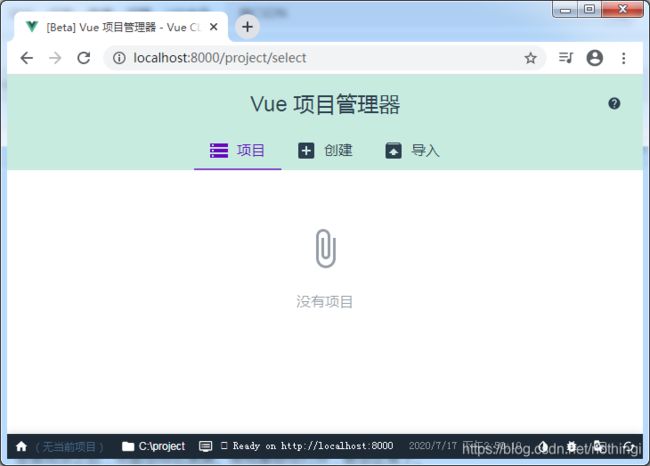The image size is (650, 466).
Task: Click the bug report icon in the status bar
Action: coord(572,447)
